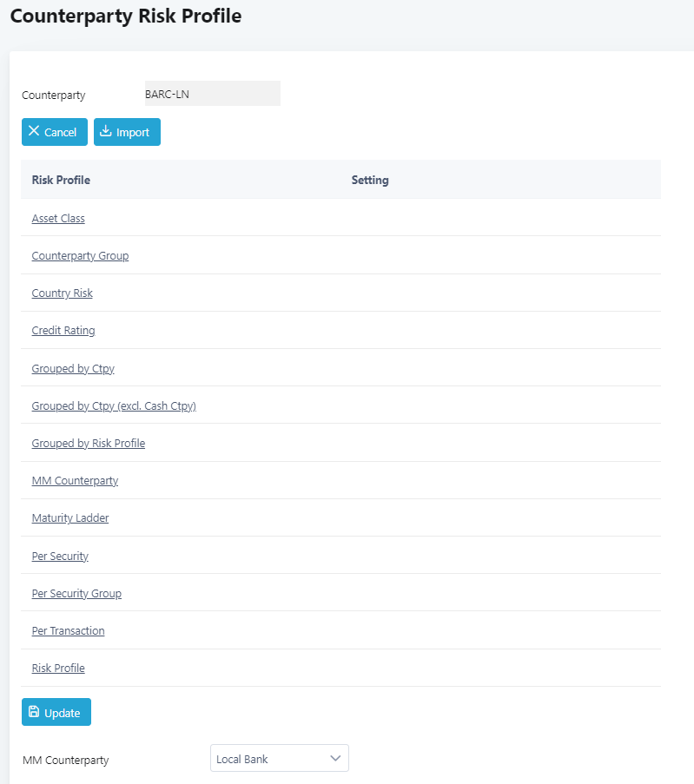Click the save disk icon on Update
Viewport: 694px width, 784px height.
coord(34,713)
